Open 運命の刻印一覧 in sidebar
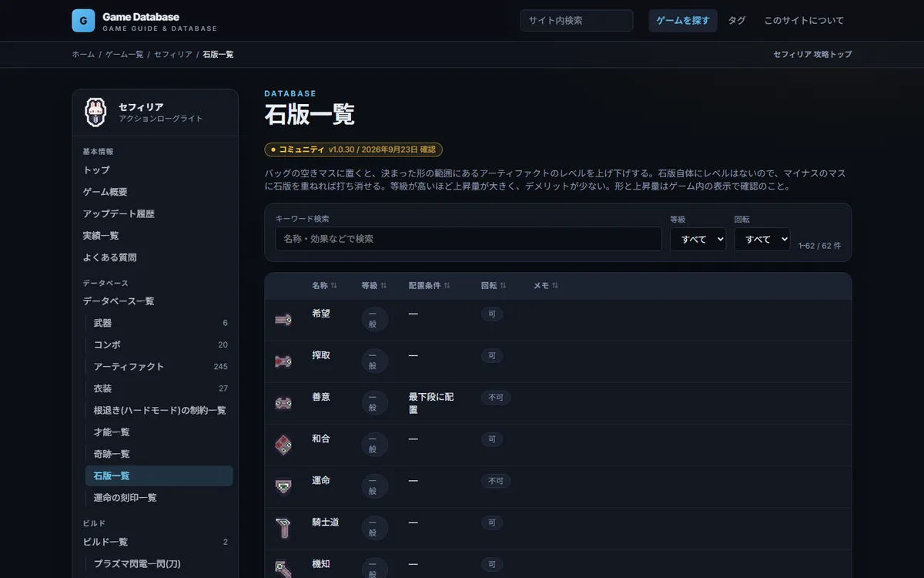Viewport: 924px width, 578px height. click(x=159, y=498)
